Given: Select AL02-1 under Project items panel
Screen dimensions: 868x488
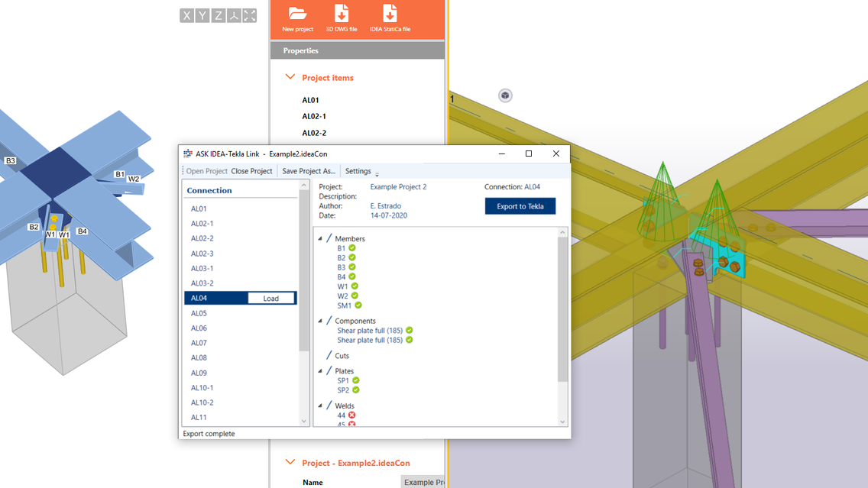Looking at the screenshot, I should (x=314, y=116).
